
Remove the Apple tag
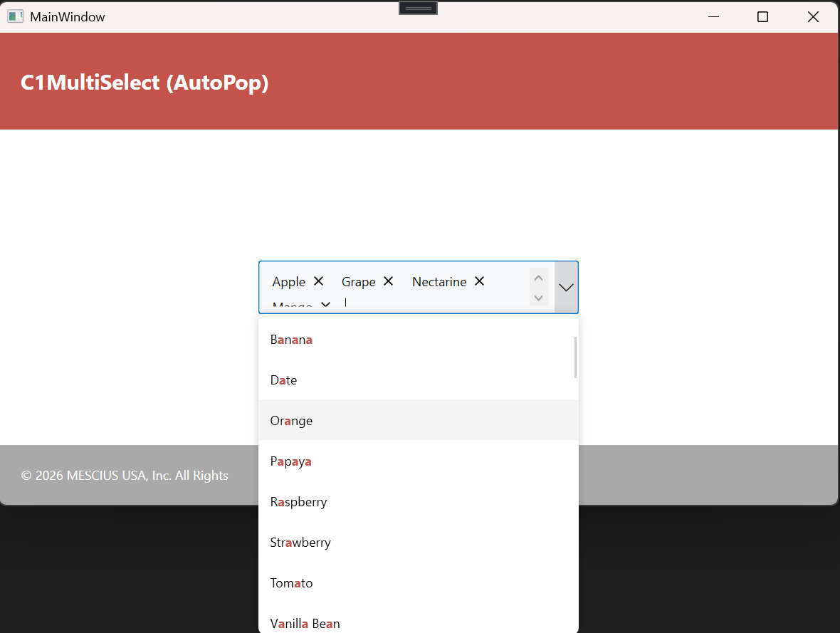[318, 281]
